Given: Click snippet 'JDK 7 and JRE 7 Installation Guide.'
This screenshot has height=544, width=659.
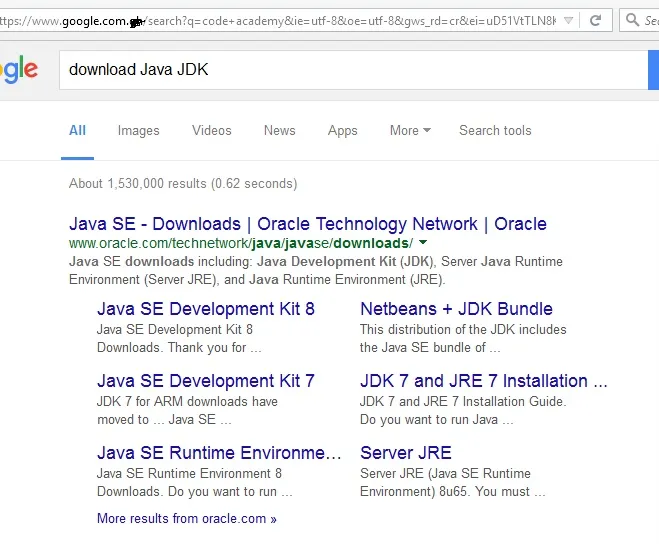Looking at the screenshot, I should [x=463, y=401].
